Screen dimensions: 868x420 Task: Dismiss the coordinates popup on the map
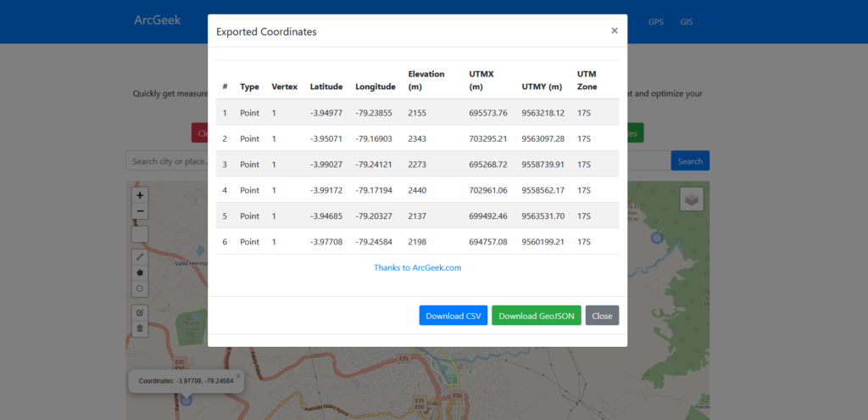tap(238, 375)
